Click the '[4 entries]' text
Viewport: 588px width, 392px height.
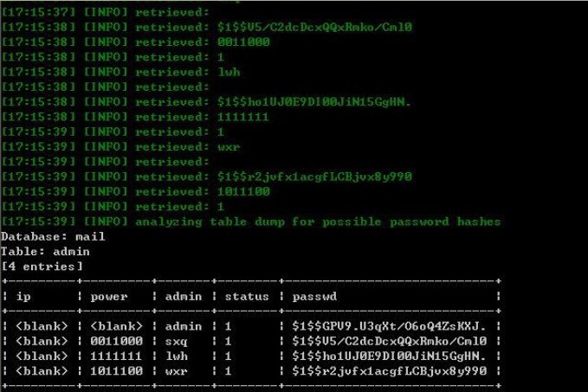pos(42,267)
